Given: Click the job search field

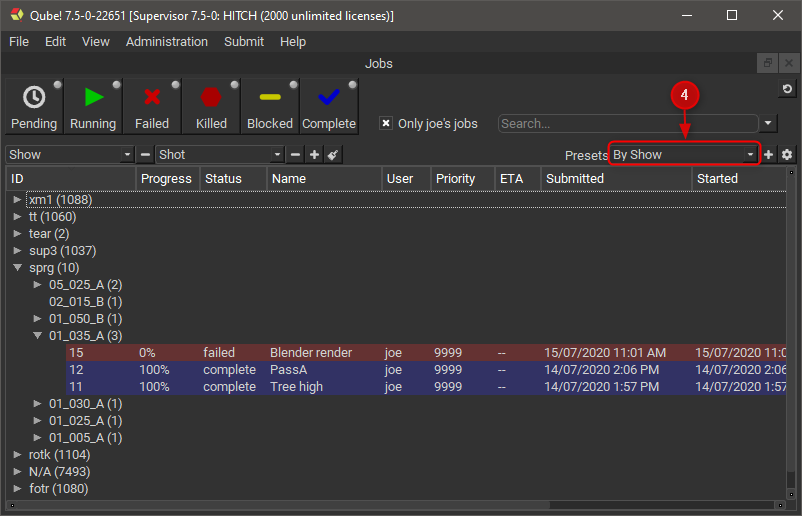Looking at the screenshot, I should (x=627, y=124).
